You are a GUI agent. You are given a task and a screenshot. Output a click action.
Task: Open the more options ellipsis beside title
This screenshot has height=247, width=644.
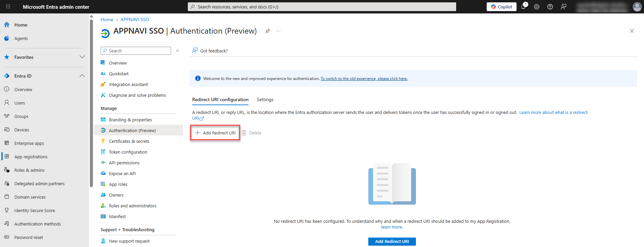[278, 31]
